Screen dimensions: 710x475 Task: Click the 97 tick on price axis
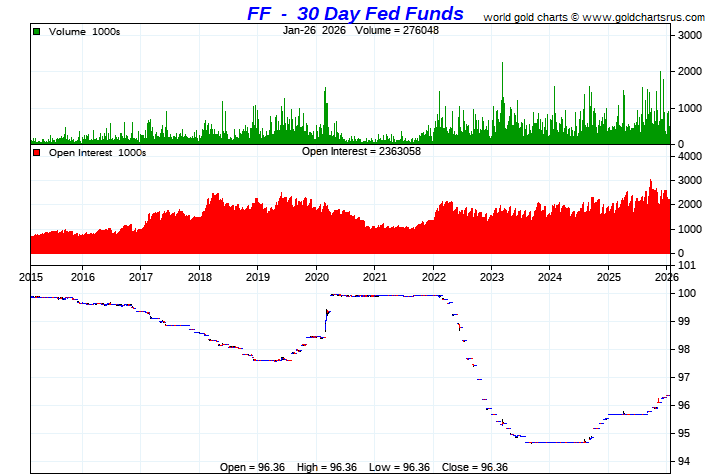coord(684,377)
